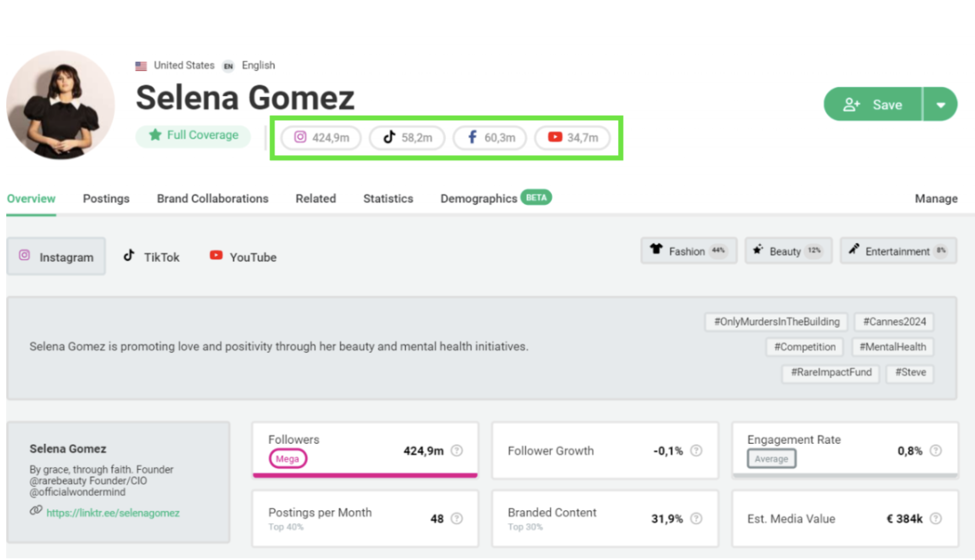Click the Branded Content info icon

click(697, 519)
